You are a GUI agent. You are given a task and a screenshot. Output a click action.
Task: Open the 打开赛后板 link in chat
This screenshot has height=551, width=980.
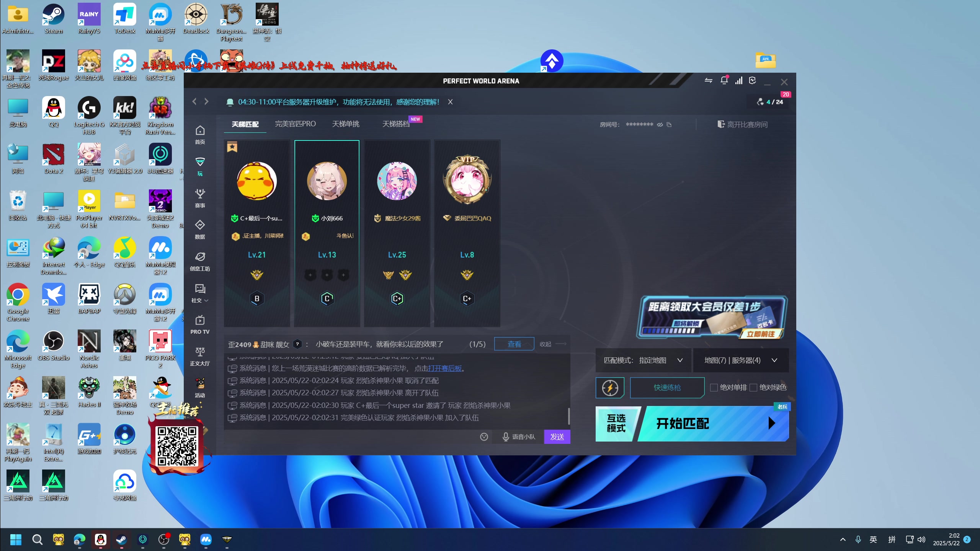point(444,368)
